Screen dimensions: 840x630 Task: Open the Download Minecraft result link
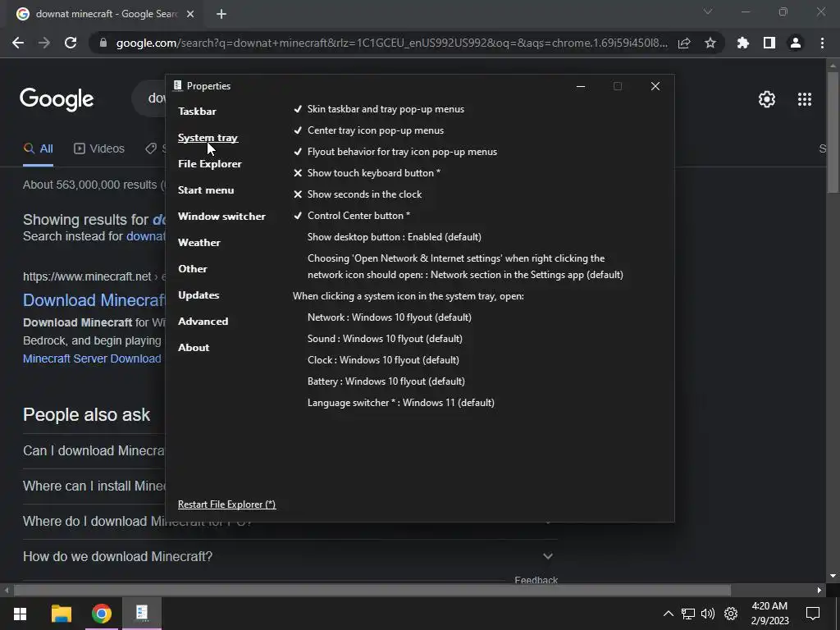pos(94,300)
